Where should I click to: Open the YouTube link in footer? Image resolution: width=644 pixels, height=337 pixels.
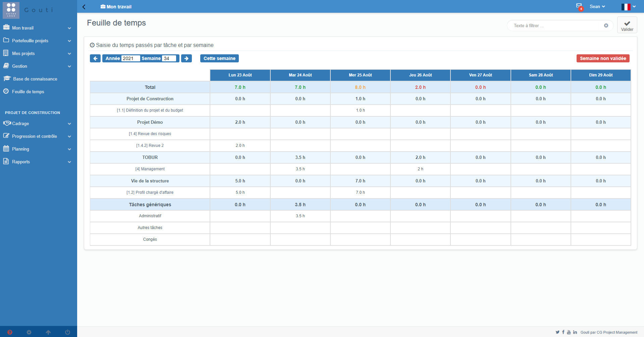click(x=569, y=332)
